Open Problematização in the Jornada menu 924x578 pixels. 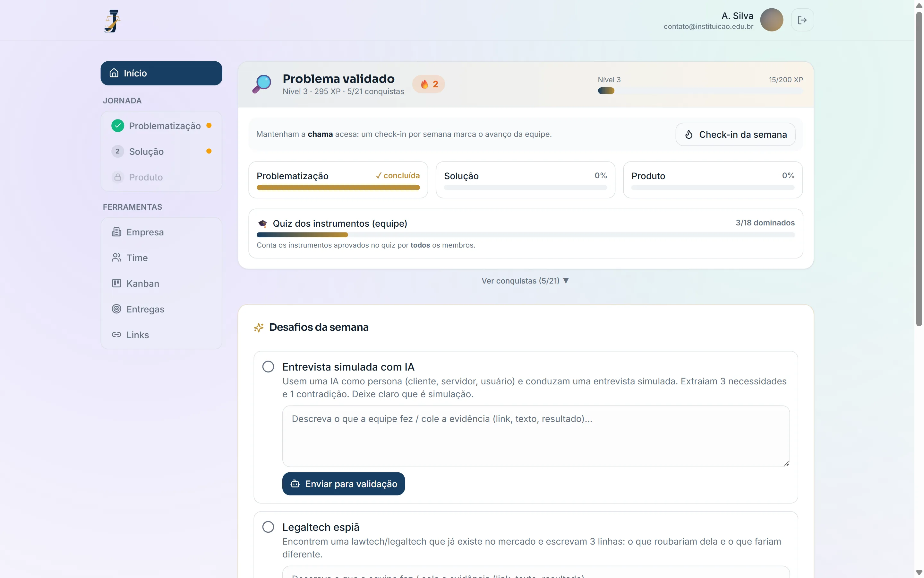[161, 126]
